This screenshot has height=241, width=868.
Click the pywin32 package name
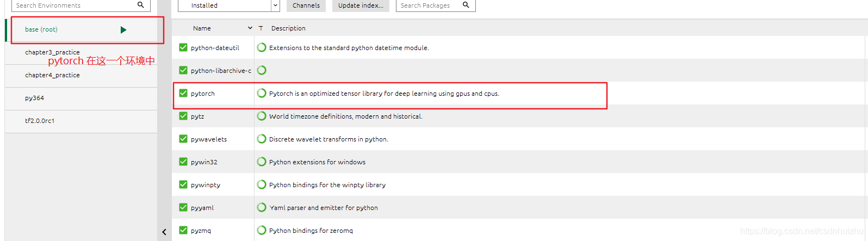pos(204,162)
